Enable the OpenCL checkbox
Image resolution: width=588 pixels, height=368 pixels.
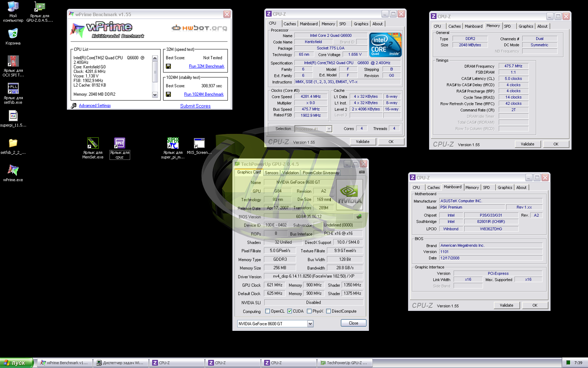(268, 311)
